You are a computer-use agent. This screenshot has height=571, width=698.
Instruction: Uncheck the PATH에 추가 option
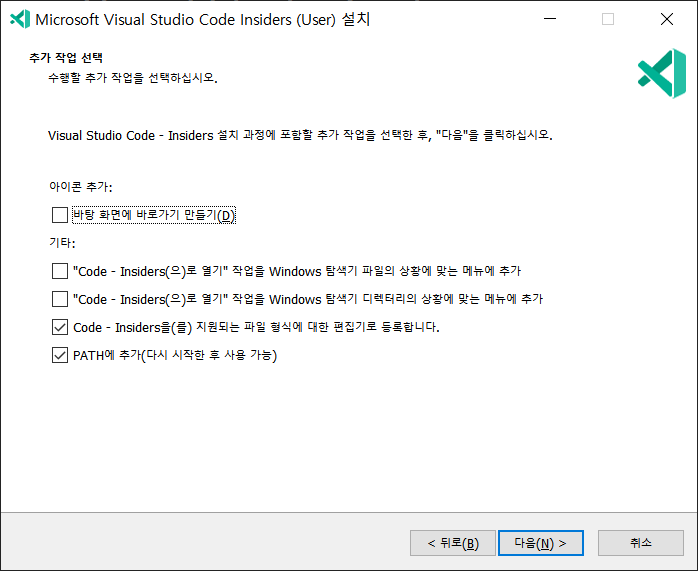pos(60,355)
